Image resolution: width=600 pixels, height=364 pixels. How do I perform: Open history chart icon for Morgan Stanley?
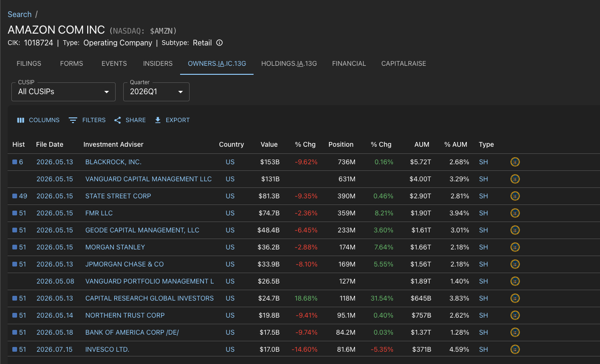(x=15, y=247)
